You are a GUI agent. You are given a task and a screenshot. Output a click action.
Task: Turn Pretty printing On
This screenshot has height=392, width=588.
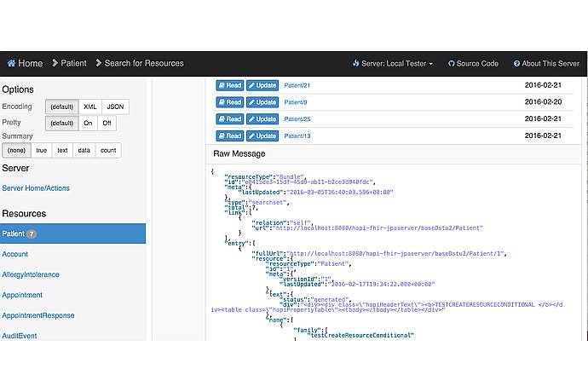pyautogui.click(x=88, y=123)
